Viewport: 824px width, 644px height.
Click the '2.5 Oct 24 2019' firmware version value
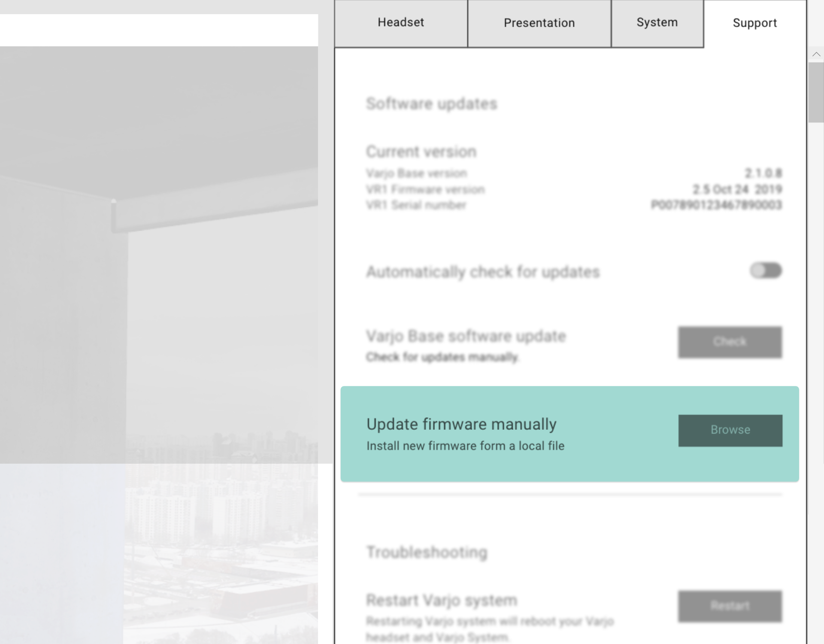tap(737, 189)
